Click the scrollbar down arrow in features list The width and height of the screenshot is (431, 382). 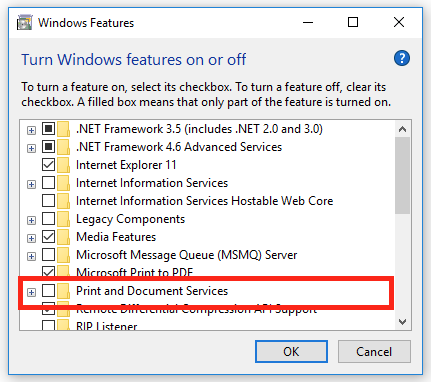pos(402,322)
